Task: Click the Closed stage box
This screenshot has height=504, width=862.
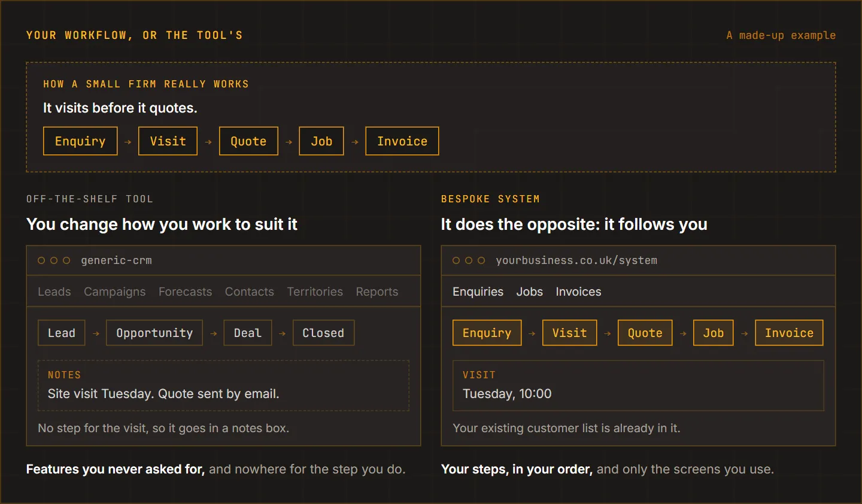Action: 323,333
